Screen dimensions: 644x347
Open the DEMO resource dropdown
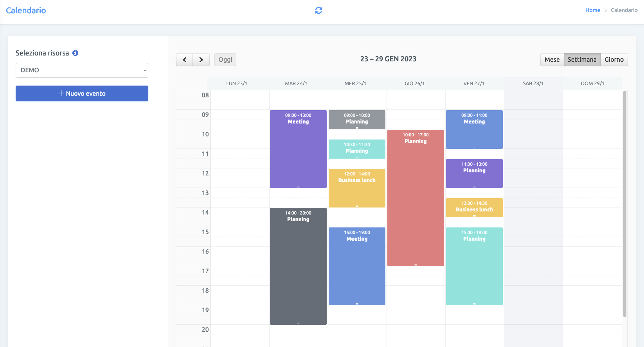click(82, 70)
